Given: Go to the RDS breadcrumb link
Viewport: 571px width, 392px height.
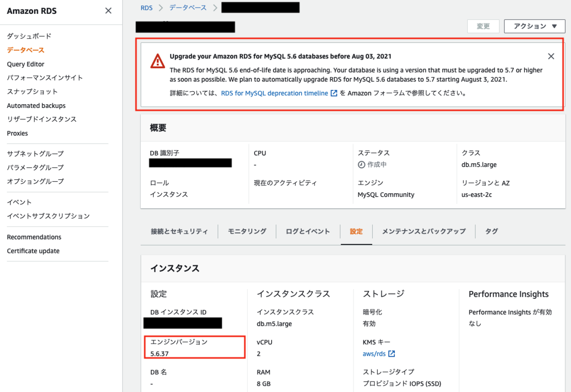Looking at the screenshot, I should click(x=147, y=8).
